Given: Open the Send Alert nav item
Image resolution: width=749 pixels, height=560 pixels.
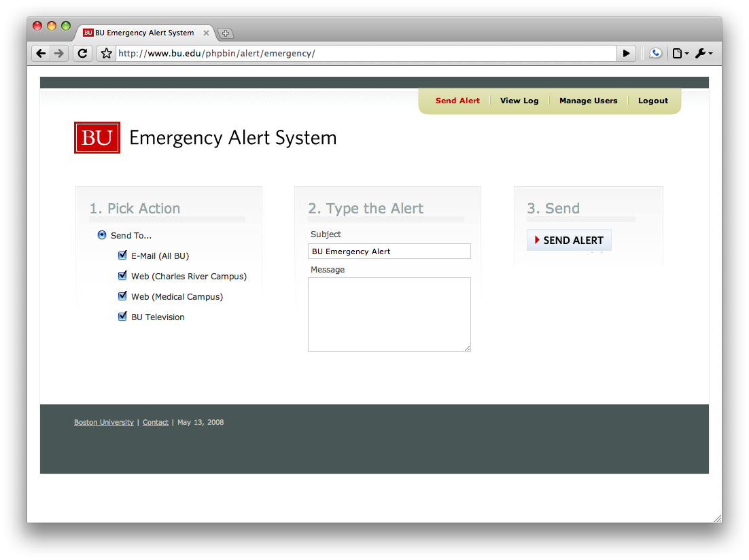Looking at the screenshot, I should tap(457, 101).
